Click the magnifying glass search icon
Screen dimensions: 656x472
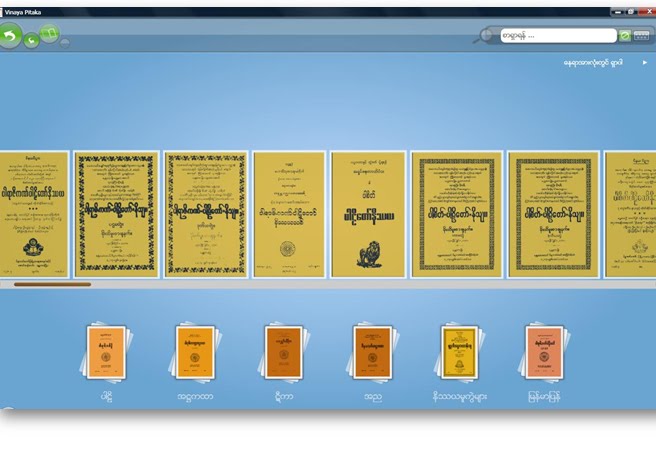483,36
